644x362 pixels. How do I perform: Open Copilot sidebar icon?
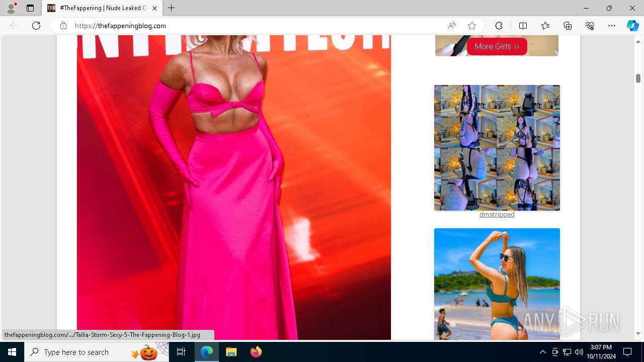point(633,26)
